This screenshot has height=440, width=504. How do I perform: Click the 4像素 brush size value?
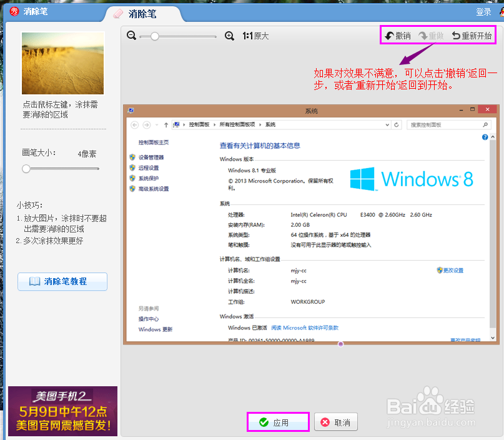(87, 154)
